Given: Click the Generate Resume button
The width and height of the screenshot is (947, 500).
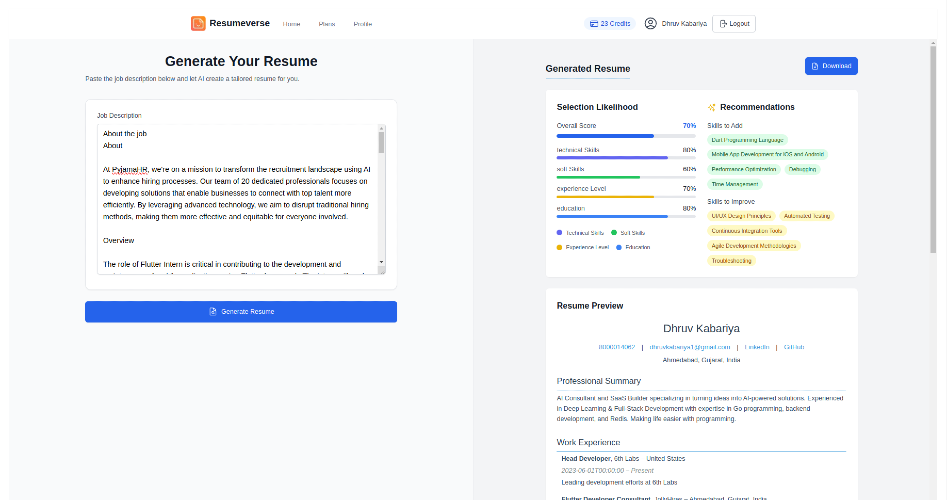Looking at the screenshot, I should (x=241, y=312).
